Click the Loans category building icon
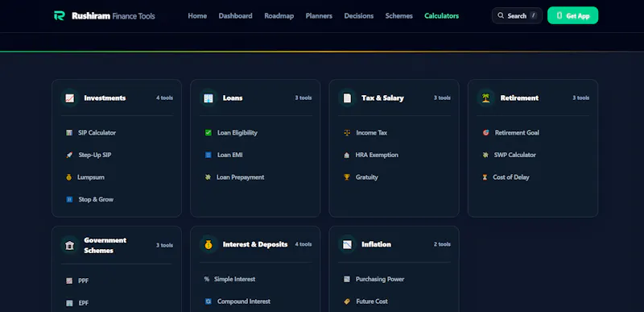 click(x=208, y=98)
